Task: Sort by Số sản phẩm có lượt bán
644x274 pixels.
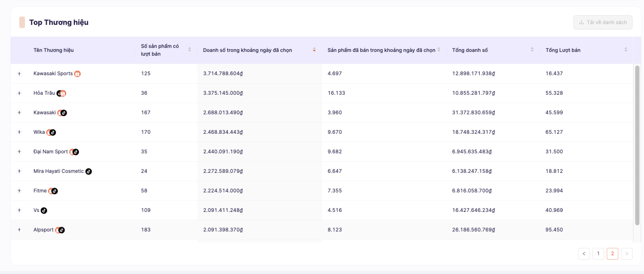Action: (189, 50)
